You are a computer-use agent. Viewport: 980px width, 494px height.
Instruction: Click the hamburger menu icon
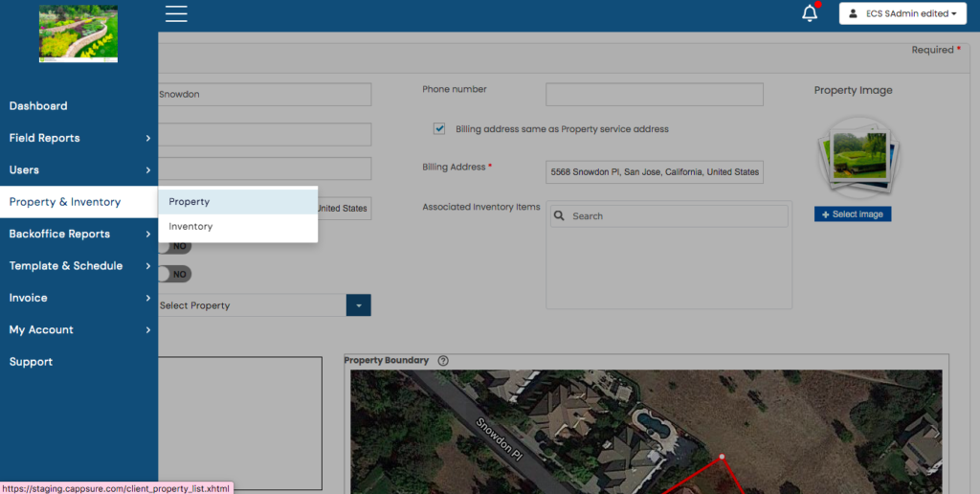coord(176,13)
